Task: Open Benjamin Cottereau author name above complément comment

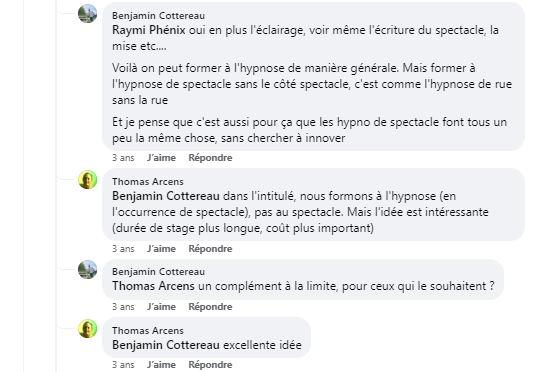Action: (x=158, y=272)
